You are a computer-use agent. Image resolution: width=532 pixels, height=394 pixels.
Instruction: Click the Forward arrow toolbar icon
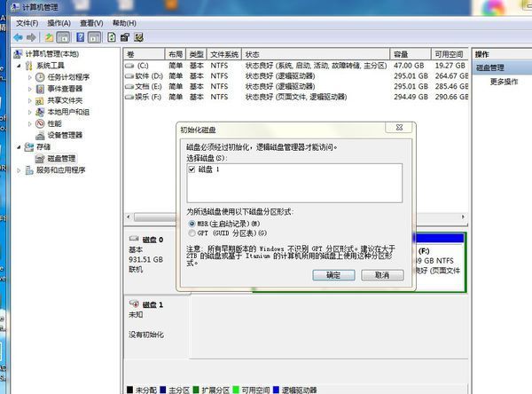point(33,37)
